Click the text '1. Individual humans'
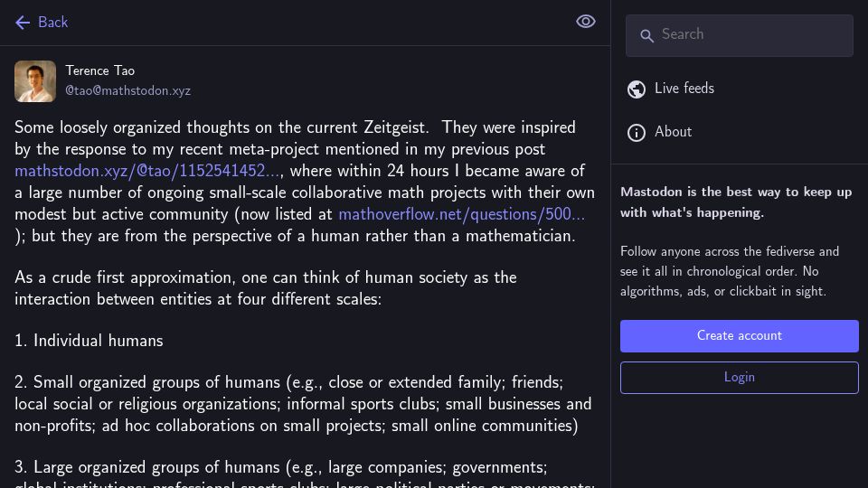Image resolution: width=868 pixels, height=488 pixels. point(90,341)
